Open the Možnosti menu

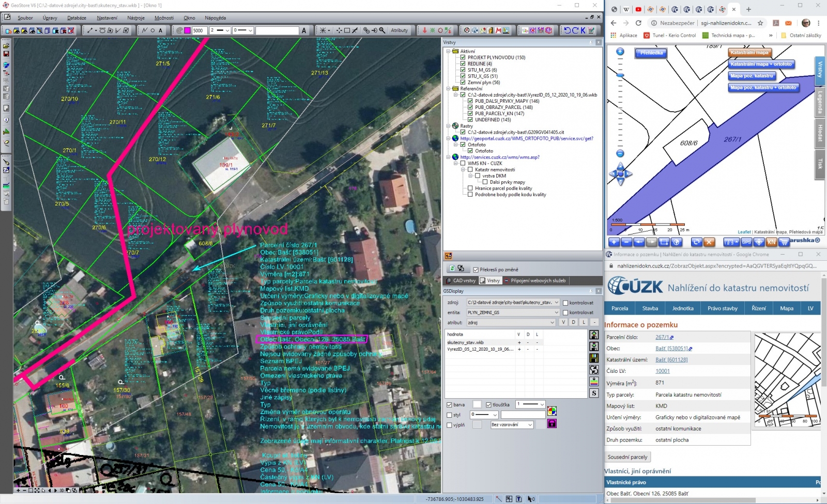pyautogui.click(x=164, y=18)
